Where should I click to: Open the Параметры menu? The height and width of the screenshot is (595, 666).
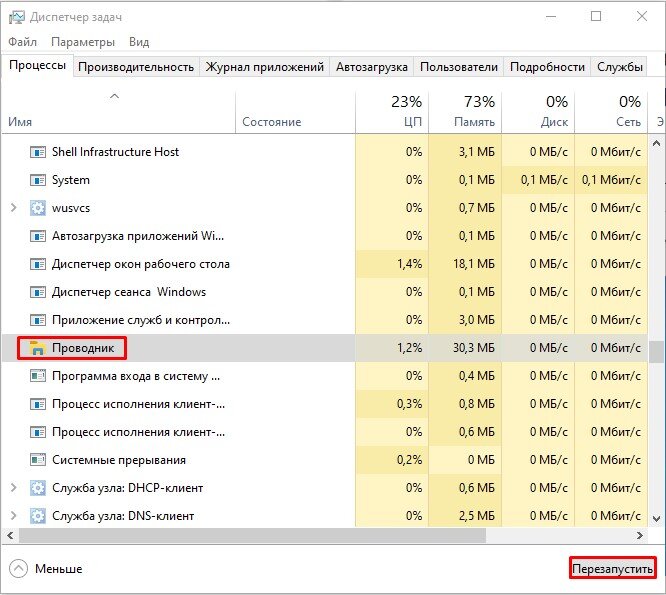[83, 42]
